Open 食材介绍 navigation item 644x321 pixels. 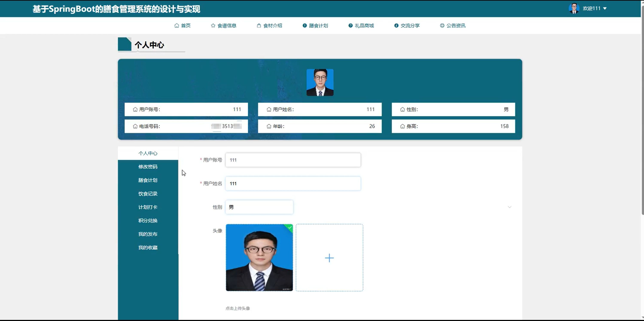pos(269,26)
